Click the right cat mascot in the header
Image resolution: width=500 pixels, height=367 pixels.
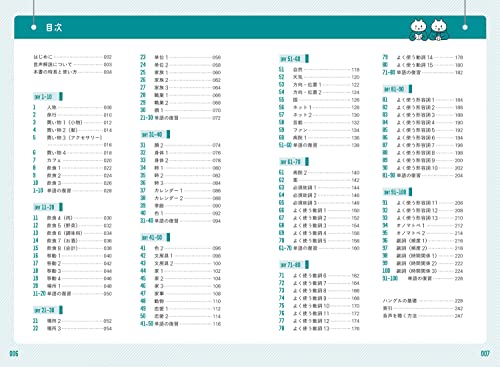pyautogui.click(x=439, y=30)
